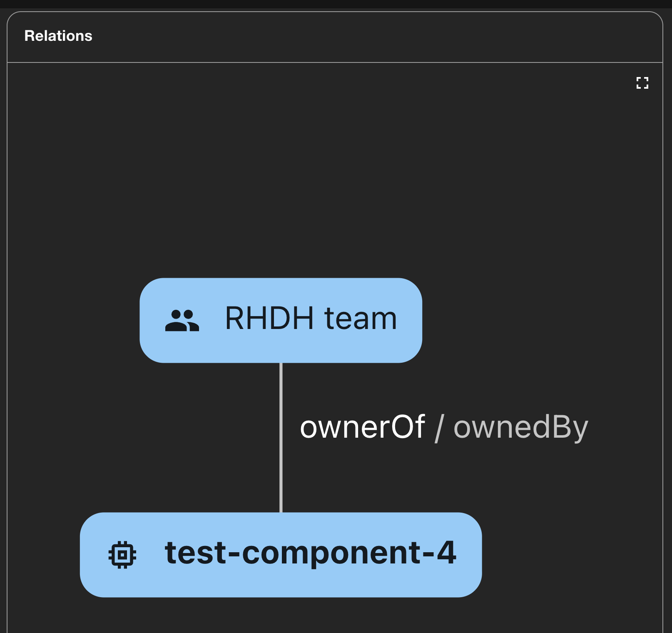This screenshot has height=633, width=672.
Task: Click the empty area right of test-component-4 node
Action: [570, 555]
